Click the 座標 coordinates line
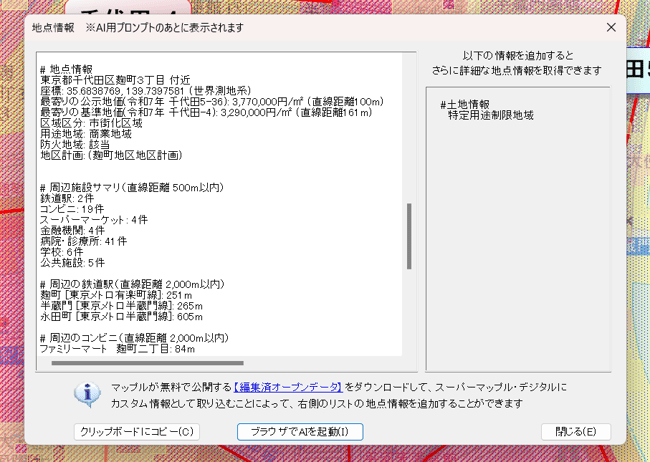The height and width of the screenshot is (462, 650). pos(146,90)
